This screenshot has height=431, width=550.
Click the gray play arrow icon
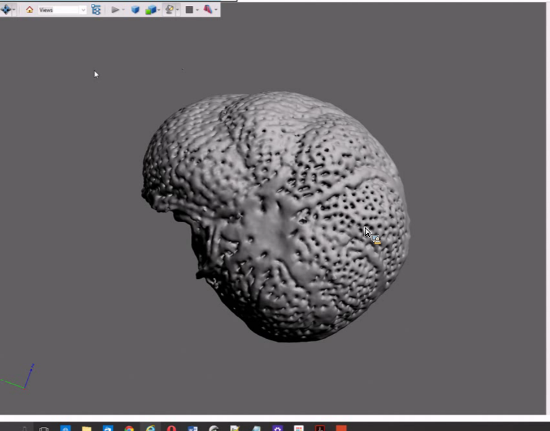click(115, 10)
